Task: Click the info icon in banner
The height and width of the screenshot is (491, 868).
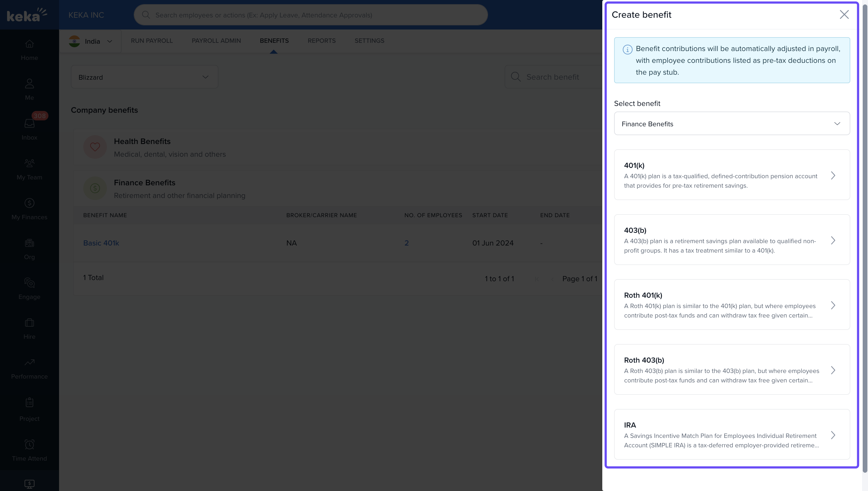Action: [627, 50]
